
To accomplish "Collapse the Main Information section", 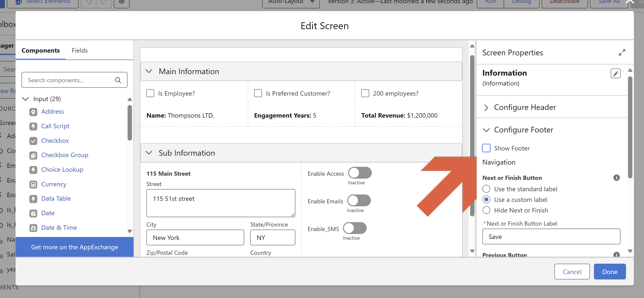I will (149, 71).
